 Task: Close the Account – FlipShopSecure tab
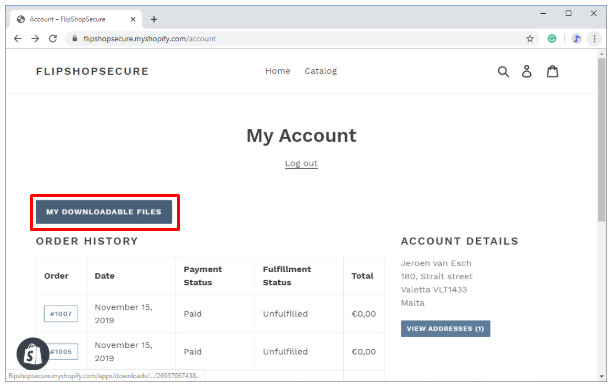pyautogui.click(x=133, y=19)
